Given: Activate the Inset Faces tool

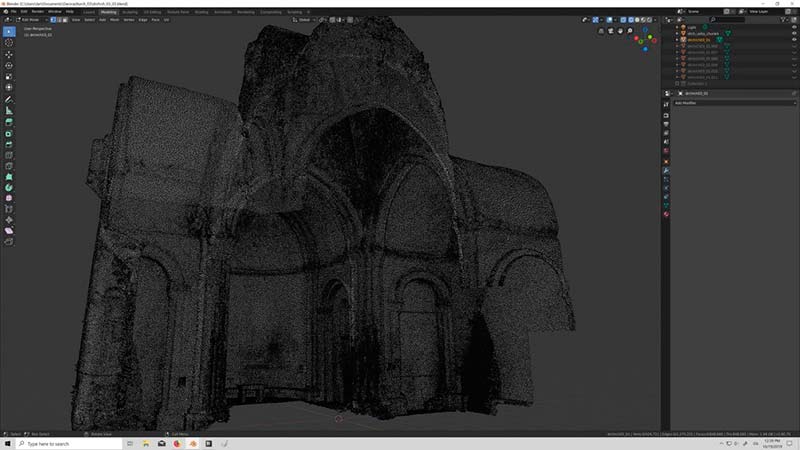Looking at the screenshot, I should (9, 134).
